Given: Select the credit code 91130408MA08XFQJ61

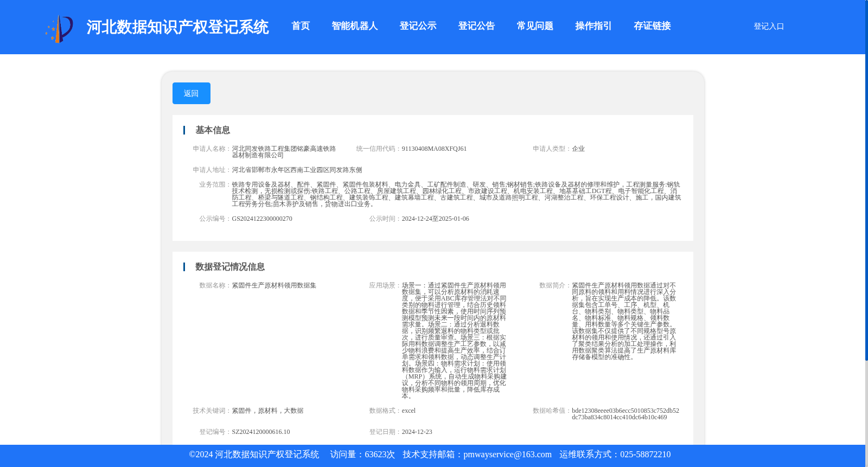Looking at the screenshot, I should coord(434,149).
